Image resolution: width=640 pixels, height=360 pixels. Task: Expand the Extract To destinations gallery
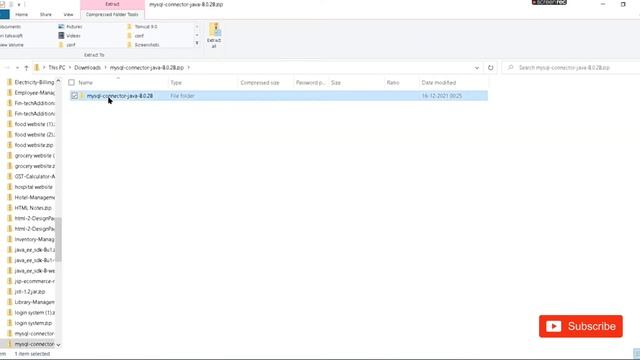point(197,43)
